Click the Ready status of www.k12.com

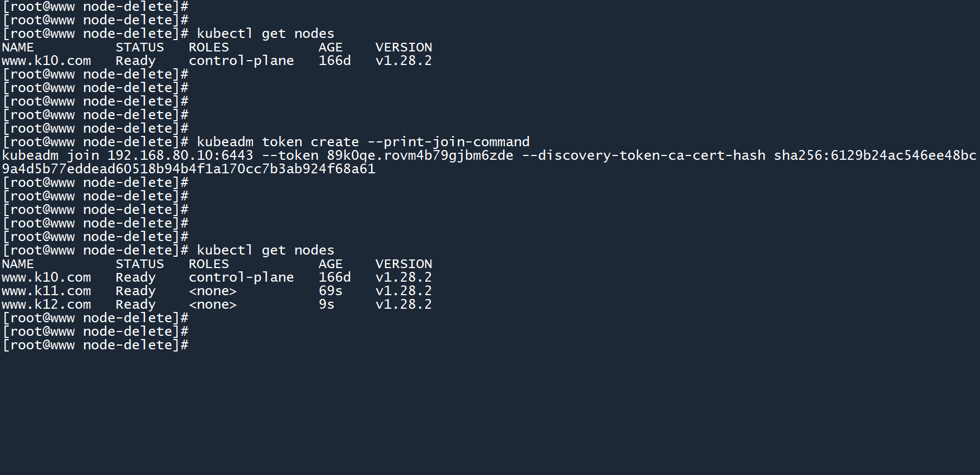click(135, 304)
